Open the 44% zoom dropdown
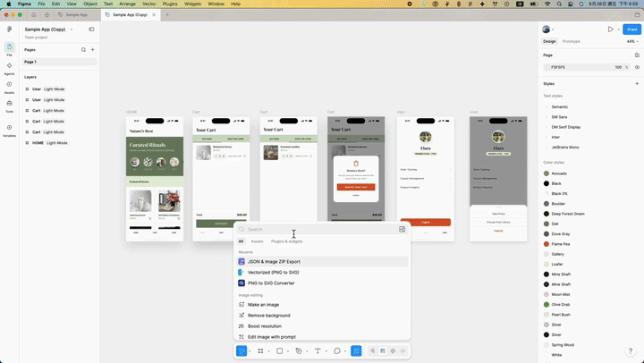 [632, 41]
